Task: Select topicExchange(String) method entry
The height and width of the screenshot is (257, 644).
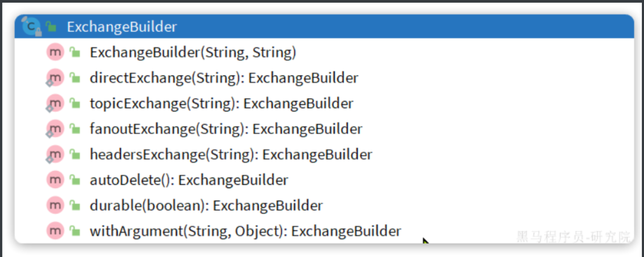Action: tap(221, 104)
